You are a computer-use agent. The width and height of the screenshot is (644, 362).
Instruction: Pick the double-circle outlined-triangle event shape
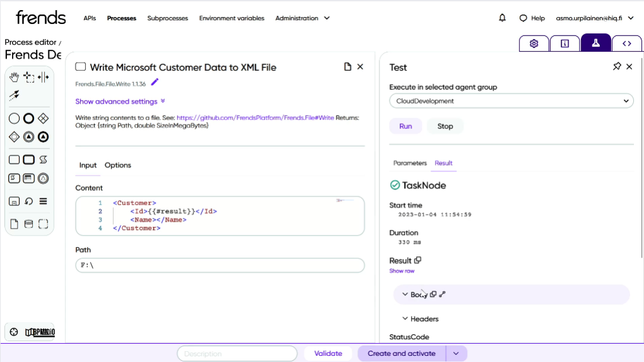pos(43,178)
